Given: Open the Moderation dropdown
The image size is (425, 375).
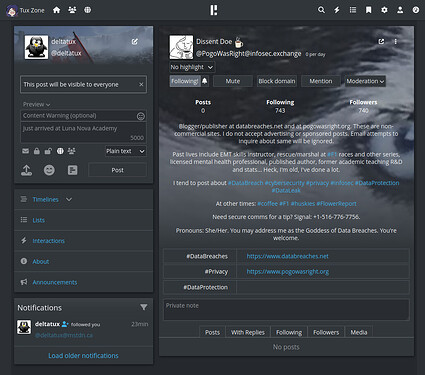Looking at the screenshot, I should click(365, 81).
